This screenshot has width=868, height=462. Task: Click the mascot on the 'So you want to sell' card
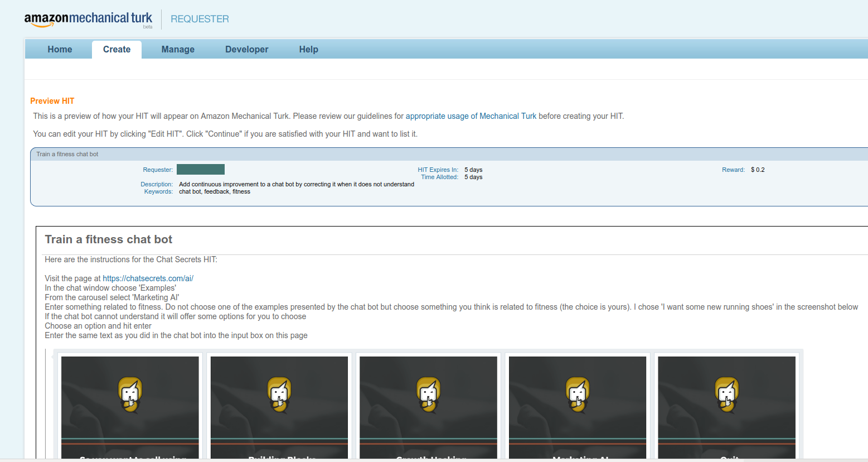pyautogui.click(x=130, y=394)
